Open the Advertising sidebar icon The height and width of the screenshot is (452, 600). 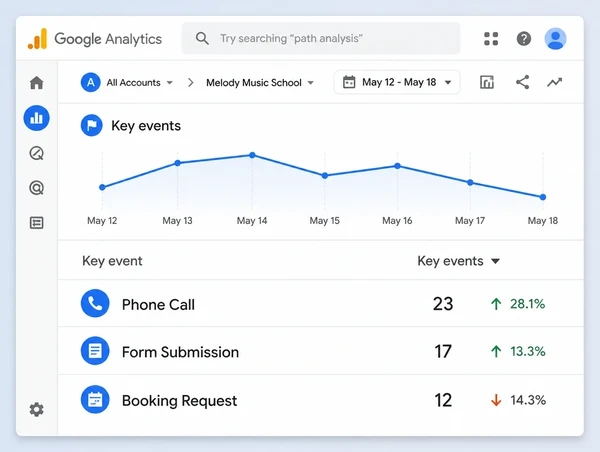click(x=37, y=188)
